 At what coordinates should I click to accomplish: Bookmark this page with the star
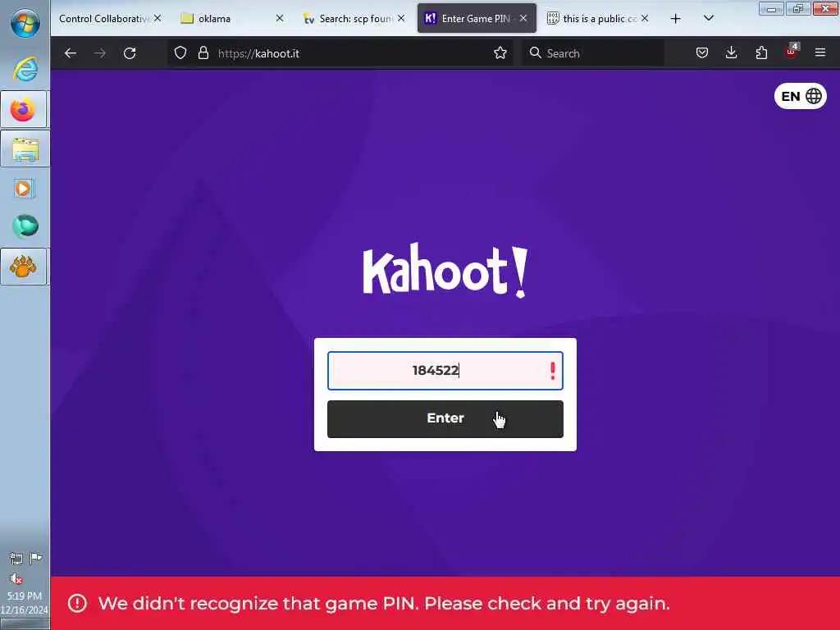500,53
